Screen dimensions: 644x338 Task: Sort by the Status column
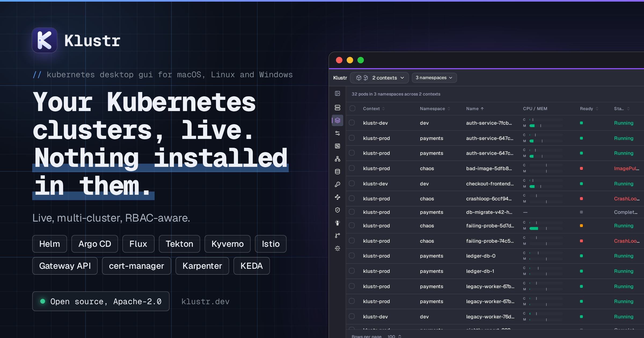click(x=622, y=109)
